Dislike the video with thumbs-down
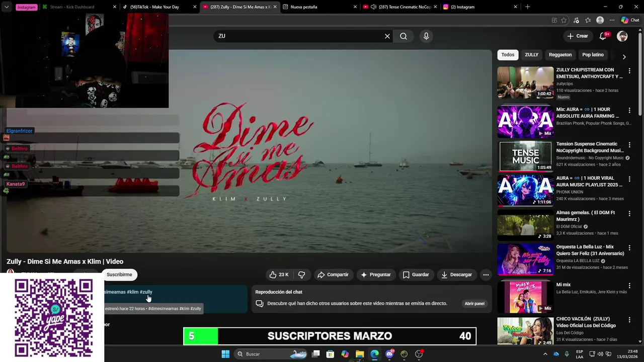The image size is (644, 362). pyautogui.click(x=302, y=275)
